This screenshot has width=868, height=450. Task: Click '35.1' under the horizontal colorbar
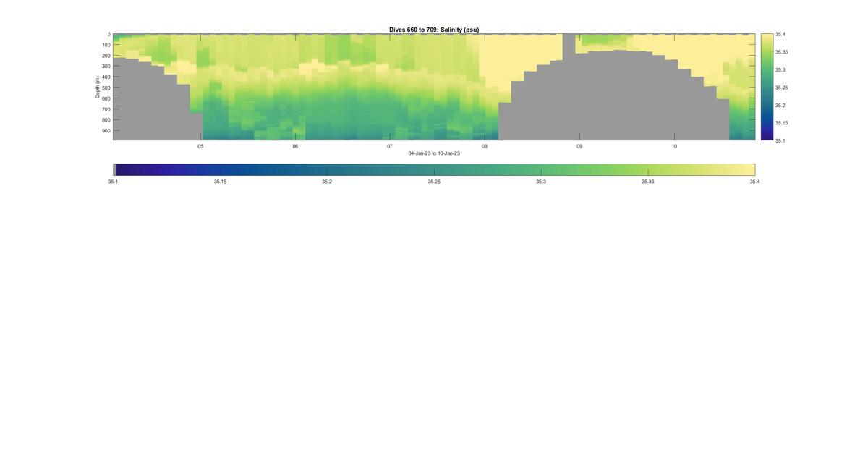[113, 182]
